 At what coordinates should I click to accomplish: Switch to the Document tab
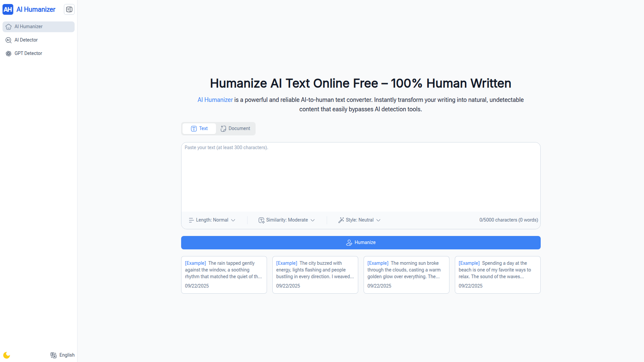[235, 129]
